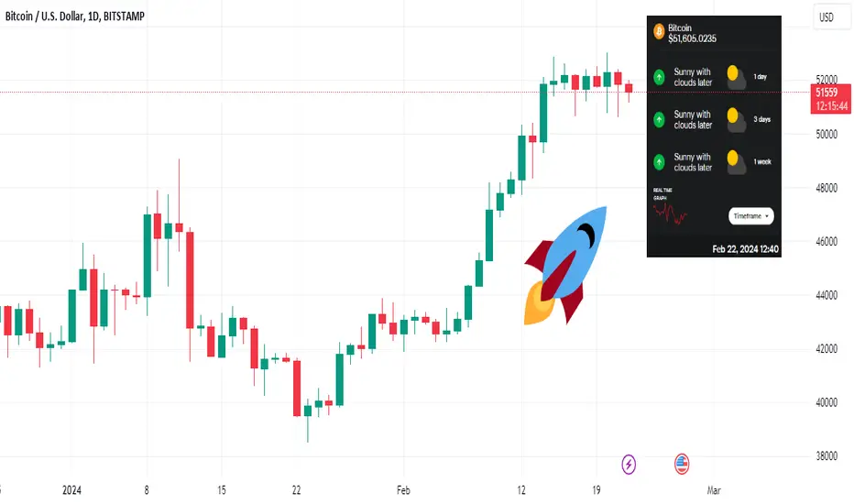Click the sun-and-cloud icon beside 1 day
This screenshot has height=504, width=854.
(x=737, y=77)
